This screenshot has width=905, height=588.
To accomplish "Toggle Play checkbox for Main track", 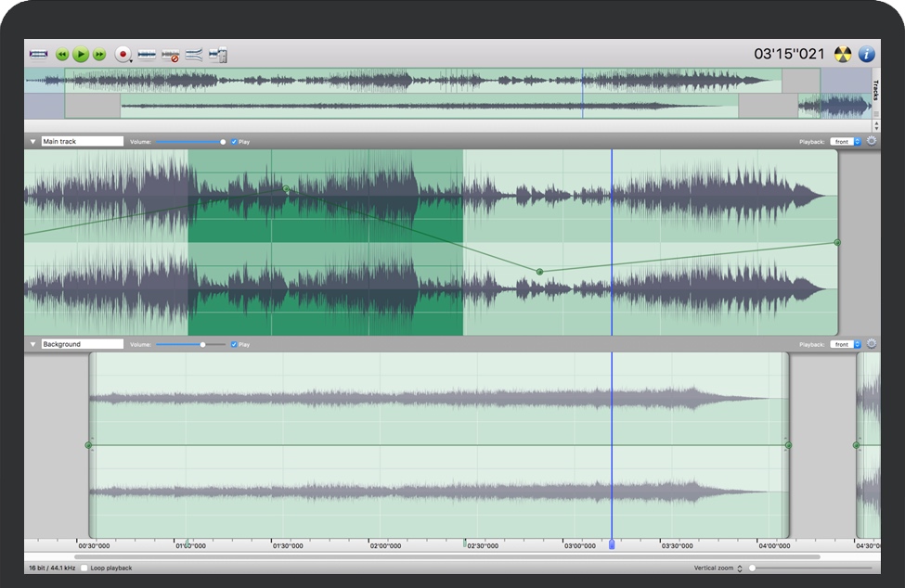I will (234, 142).
